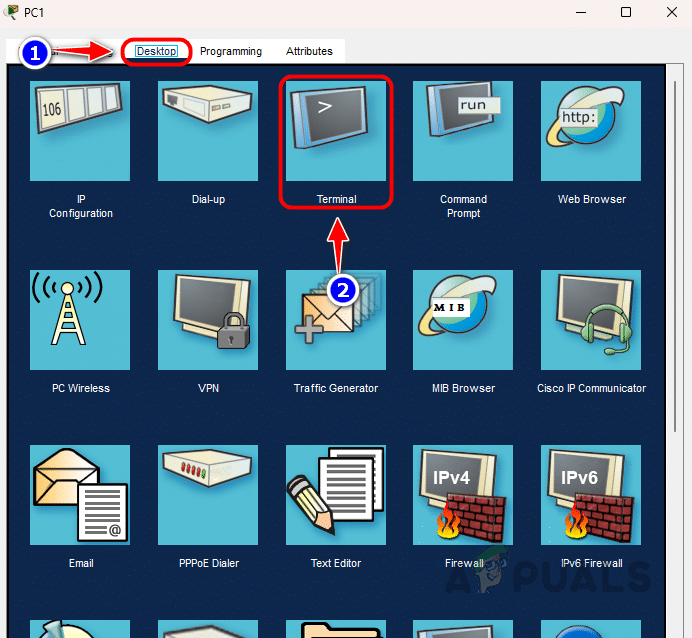
Task: Open the PC Wireless tool
Action: point(81,320)
